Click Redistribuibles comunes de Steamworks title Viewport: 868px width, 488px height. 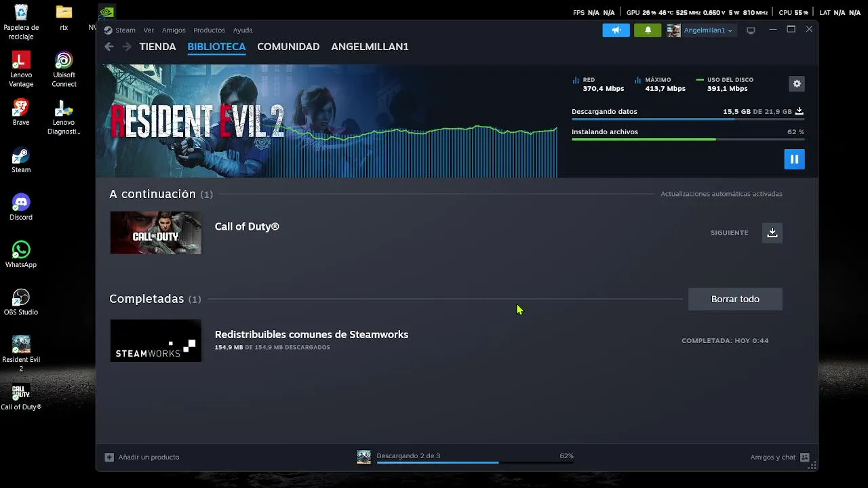311,334
